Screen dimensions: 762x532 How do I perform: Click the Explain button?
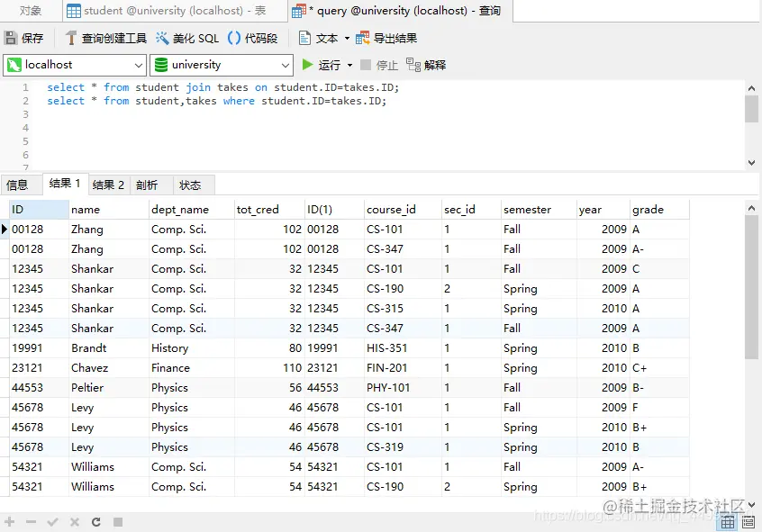(x=426, y=65)
